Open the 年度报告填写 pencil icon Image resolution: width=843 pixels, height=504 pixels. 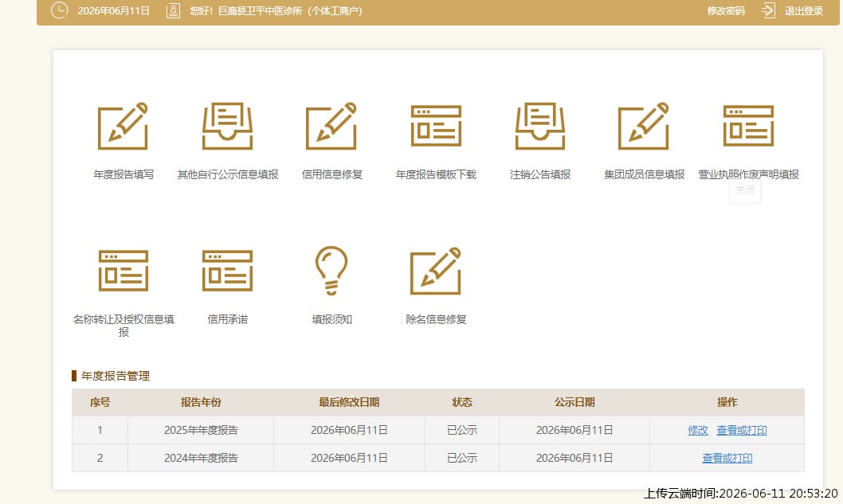124,126
